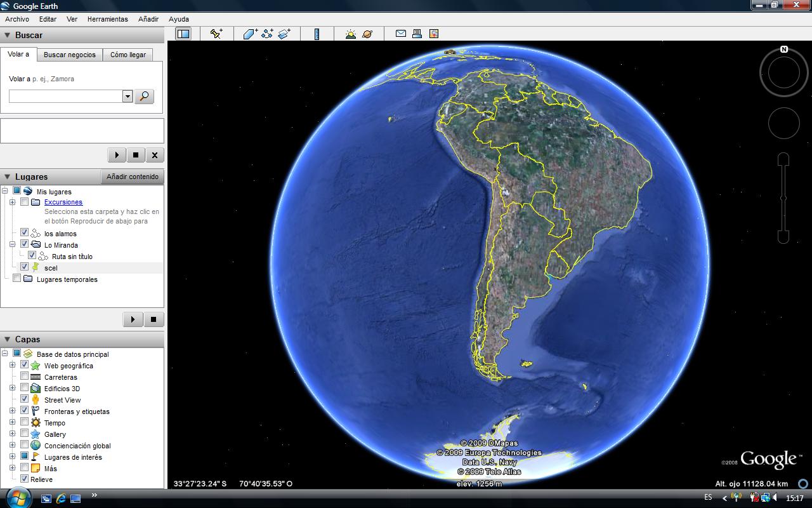Play the tour in the Lugares panel

[133, 319]
